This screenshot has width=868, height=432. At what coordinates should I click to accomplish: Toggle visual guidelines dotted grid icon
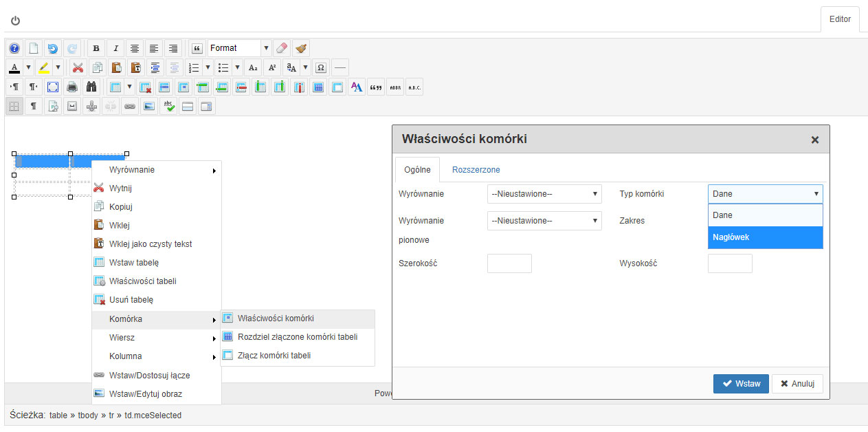pyautogui.click(x=14, y=106)
